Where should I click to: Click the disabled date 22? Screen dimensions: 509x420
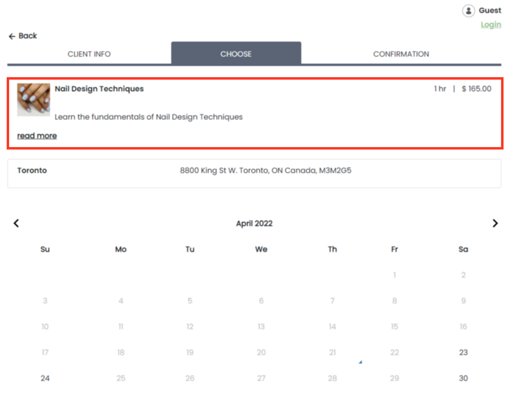[x=395, y=352]
